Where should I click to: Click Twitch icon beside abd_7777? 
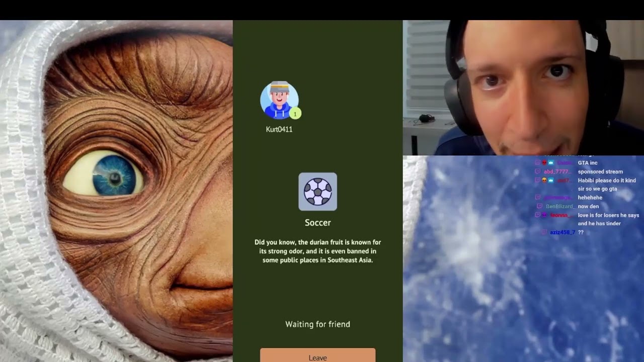[x=537, y=171]
